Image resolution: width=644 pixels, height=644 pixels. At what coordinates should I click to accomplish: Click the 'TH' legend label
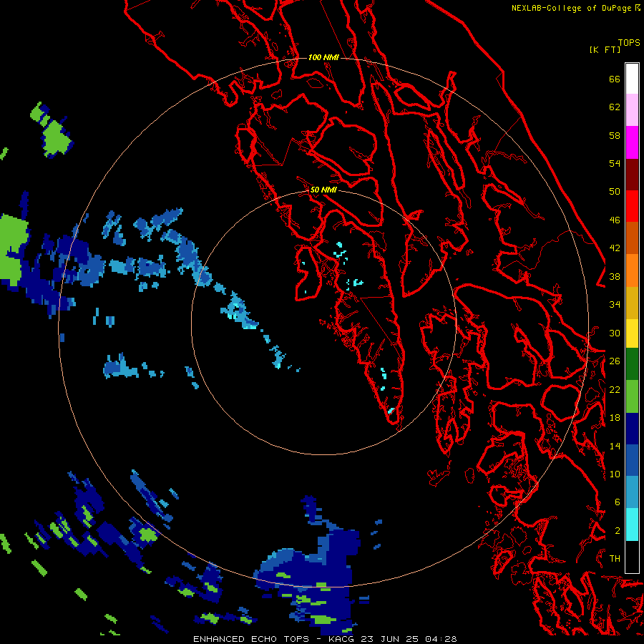(615, 559)
